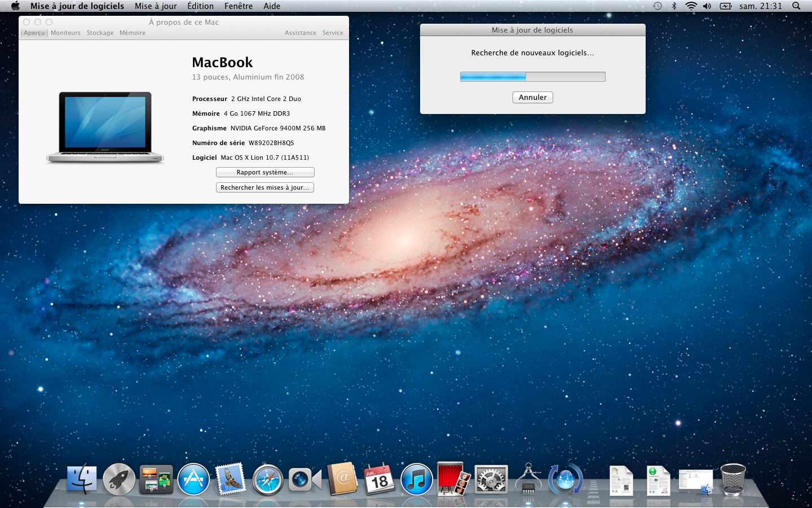Open Finder from the Dock

point(82,480)
